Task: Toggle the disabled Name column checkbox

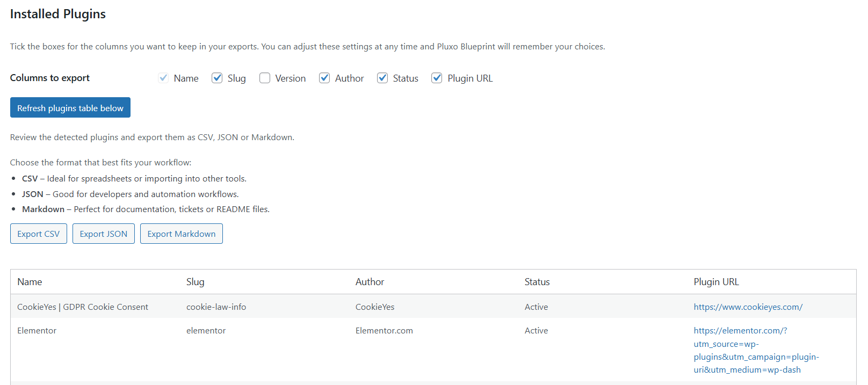Action: point(163,78)
